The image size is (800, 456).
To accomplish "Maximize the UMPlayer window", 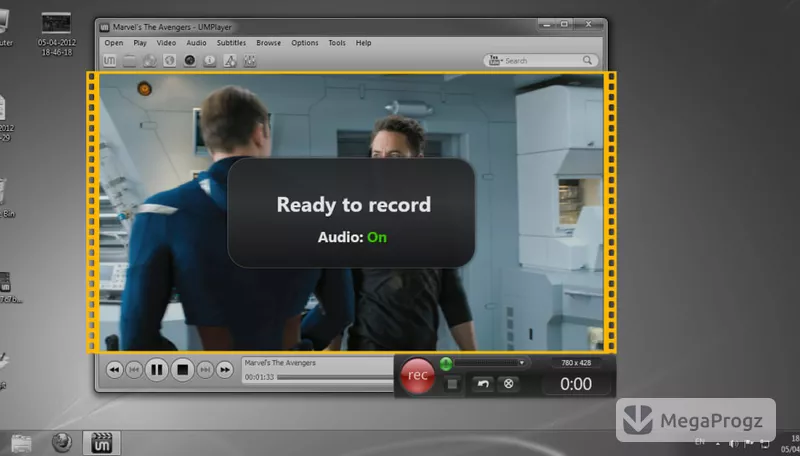I will [x=564, y=24].
